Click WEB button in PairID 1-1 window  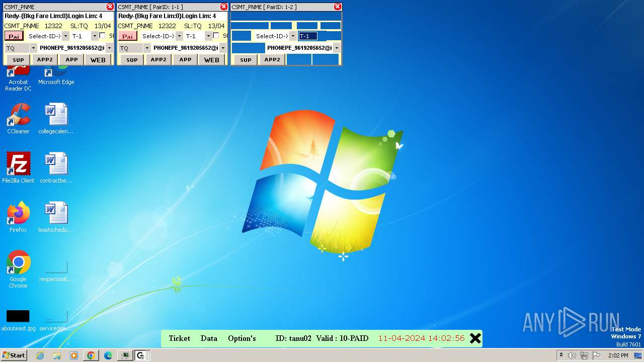point(212,60)
